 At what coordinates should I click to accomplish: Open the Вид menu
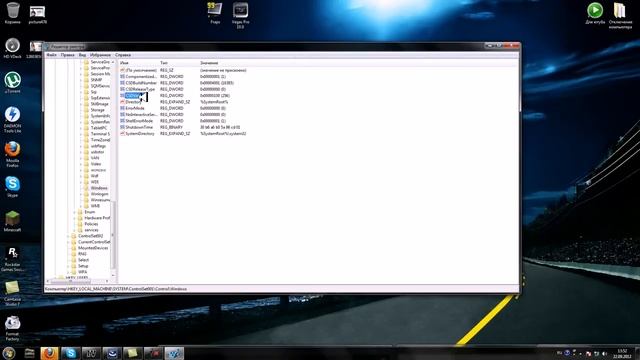(x=82, y=55)
